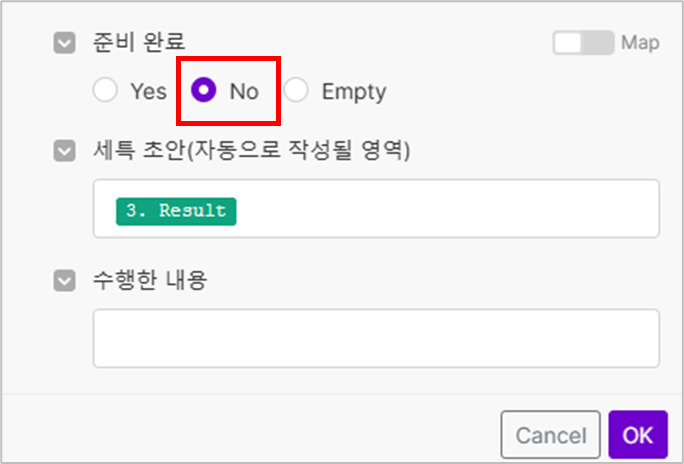The image size is (684, 464).
Task: Click the green 3. Result tag
Action: coord(176,211)
